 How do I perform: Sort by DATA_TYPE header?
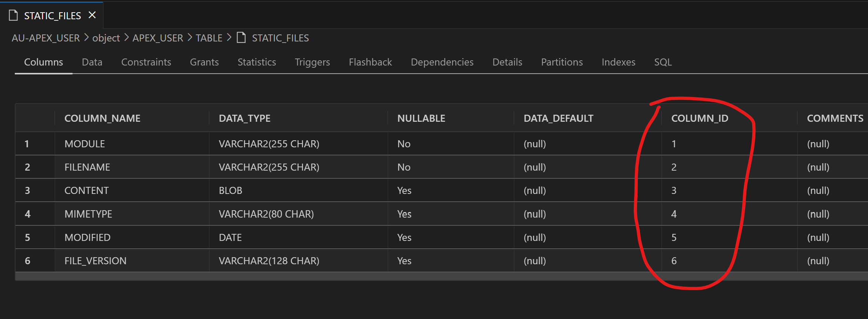click(245, 118)
